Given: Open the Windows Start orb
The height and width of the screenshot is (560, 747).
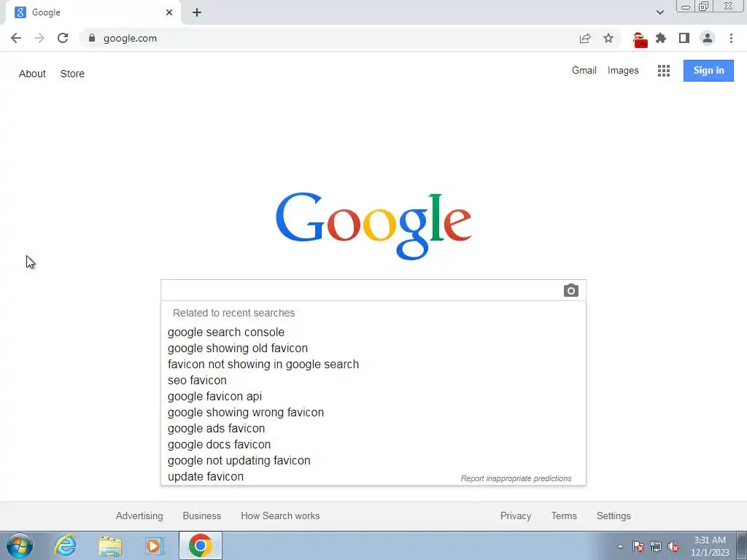Looking at the screenshot, I should coord(20,545).
